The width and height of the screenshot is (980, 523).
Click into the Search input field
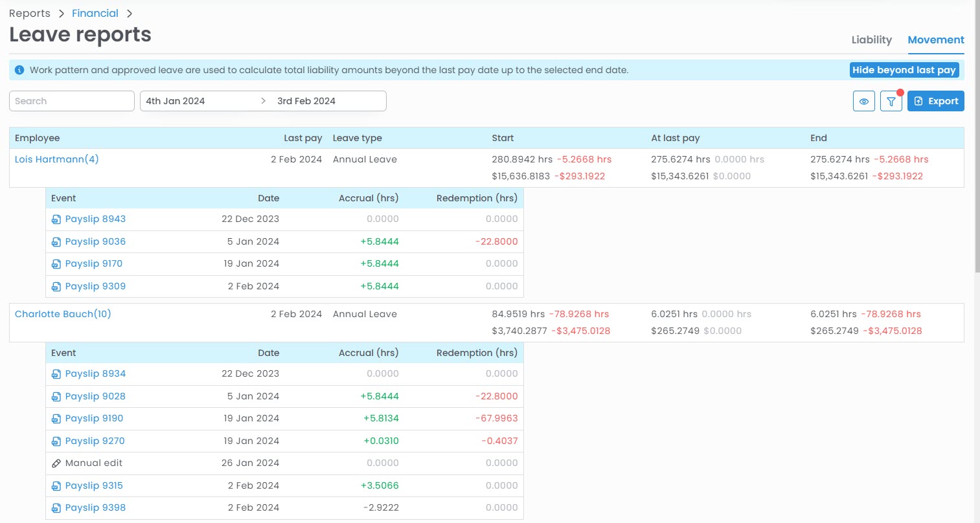coord(71,101)
